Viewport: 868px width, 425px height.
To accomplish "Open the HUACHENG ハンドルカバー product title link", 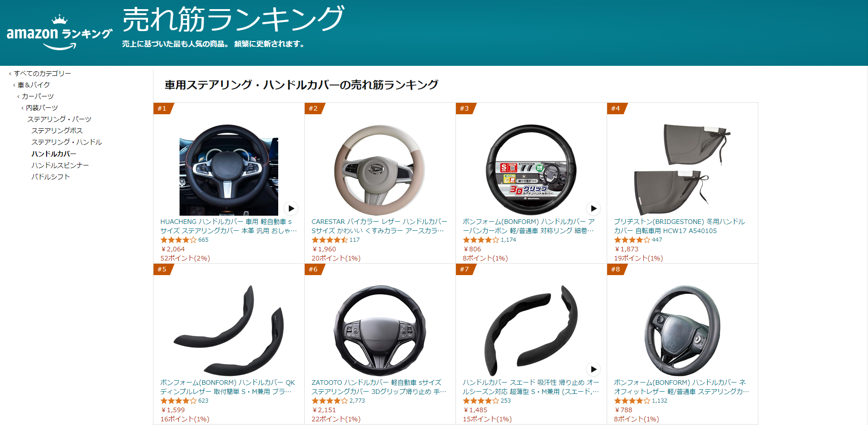I will (228, 226).
